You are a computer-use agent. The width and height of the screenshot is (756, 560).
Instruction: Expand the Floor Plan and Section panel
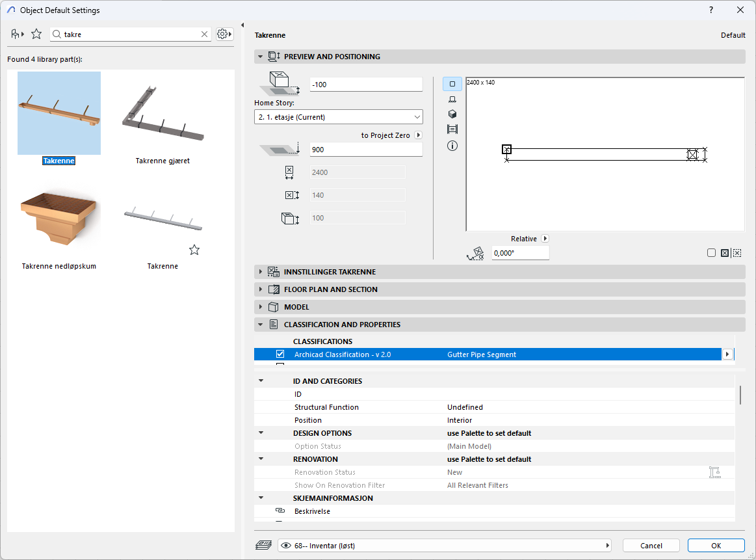point(330,289)
